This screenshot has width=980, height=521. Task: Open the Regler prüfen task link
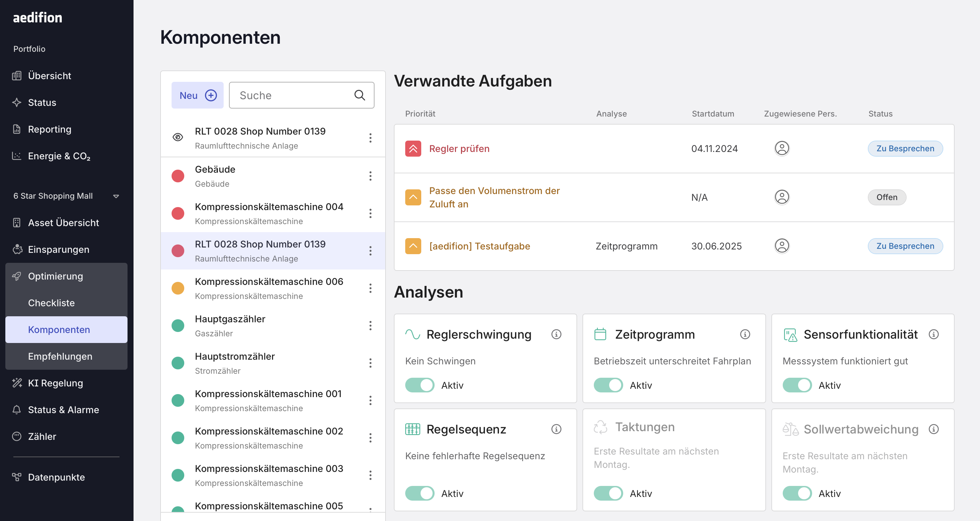tap(459, 148)
